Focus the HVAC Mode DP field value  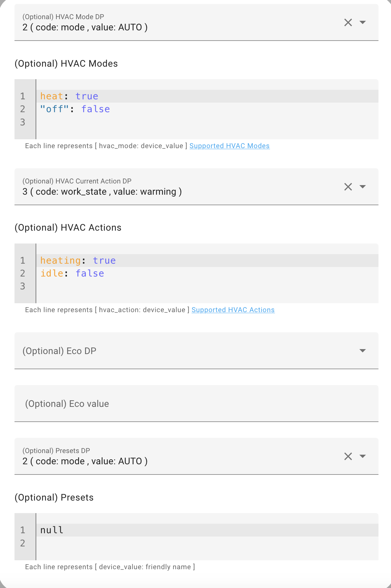tap(85, 27)
